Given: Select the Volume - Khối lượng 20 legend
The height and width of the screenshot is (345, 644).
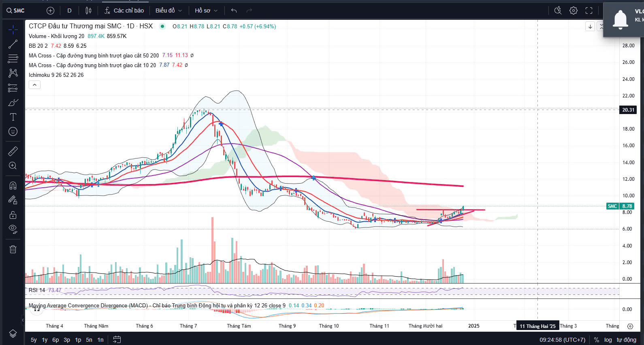Looking at the screenshot, I should click(56, 36).
